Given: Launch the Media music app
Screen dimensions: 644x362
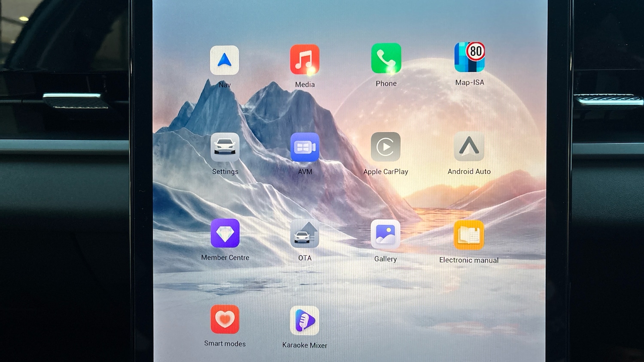Looking at the screenshot, I should pyautogui.click(x=304, y=60).
